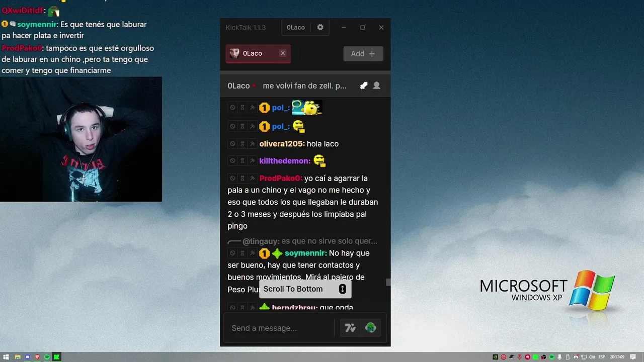Open the Kick emote picker

371,328
